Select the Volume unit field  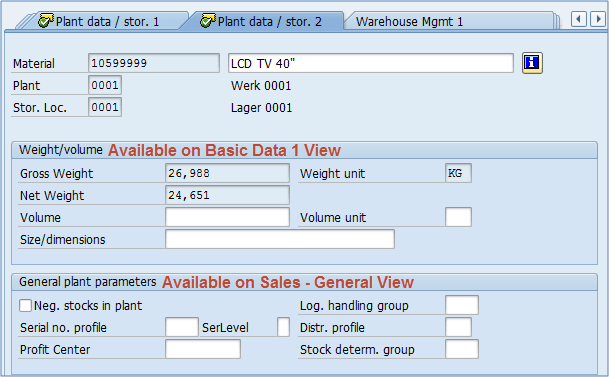coord(458,217)
